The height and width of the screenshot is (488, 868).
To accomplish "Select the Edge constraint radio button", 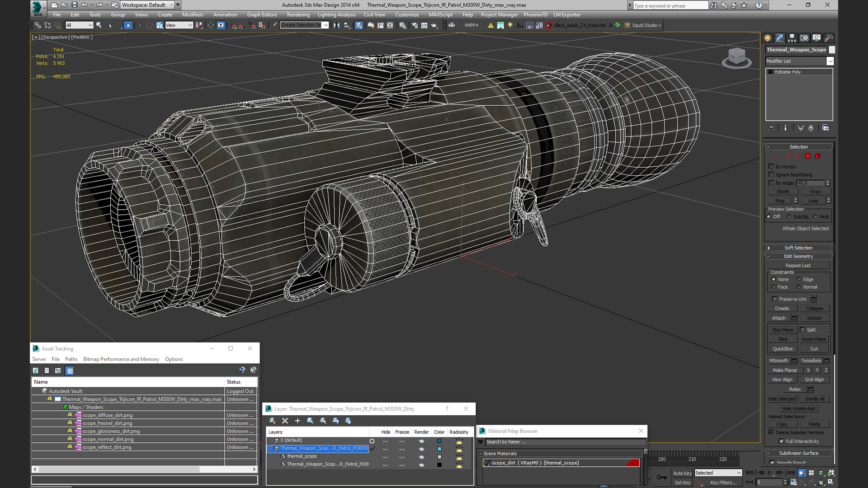I will tap(798, 279).
